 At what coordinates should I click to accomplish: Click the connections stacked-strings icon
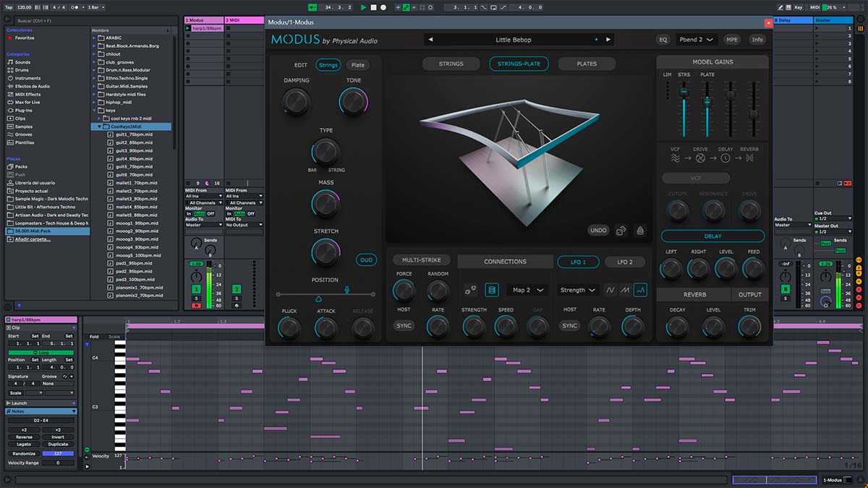click(492, 290)
